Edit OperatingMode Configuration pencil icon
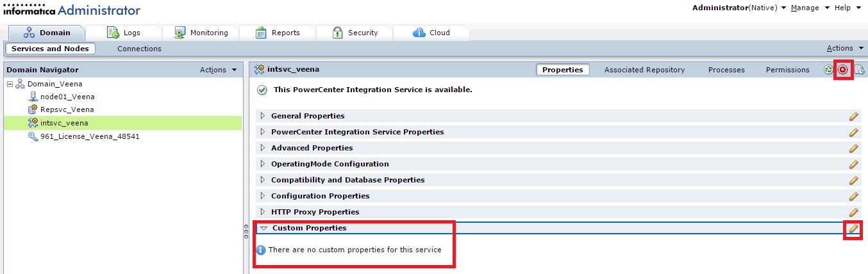This screenshot has height=274, width=868. tap(853, 164)
